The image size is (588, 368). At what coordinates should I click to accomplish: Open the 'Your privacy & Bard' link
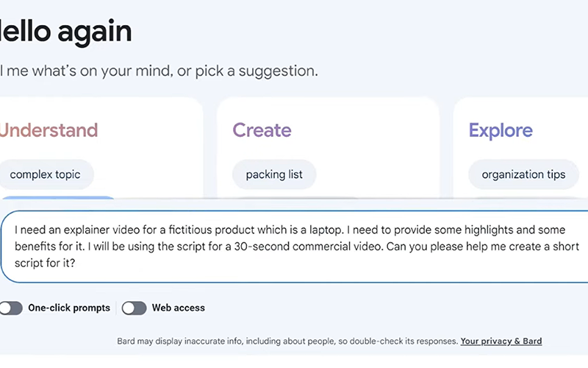coord(501,342)
